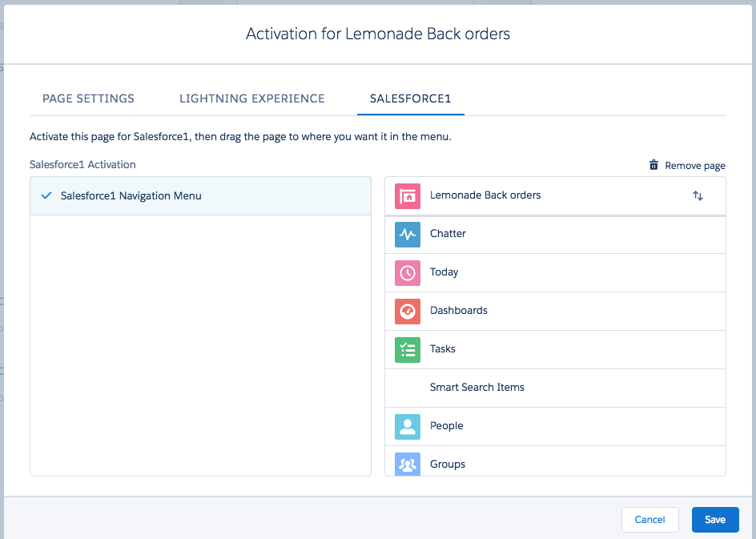Screen dimensions: 756x539
Task: Toggle the Salesforce1 Navigation Menu checkmark
Action: click(46, 195)
